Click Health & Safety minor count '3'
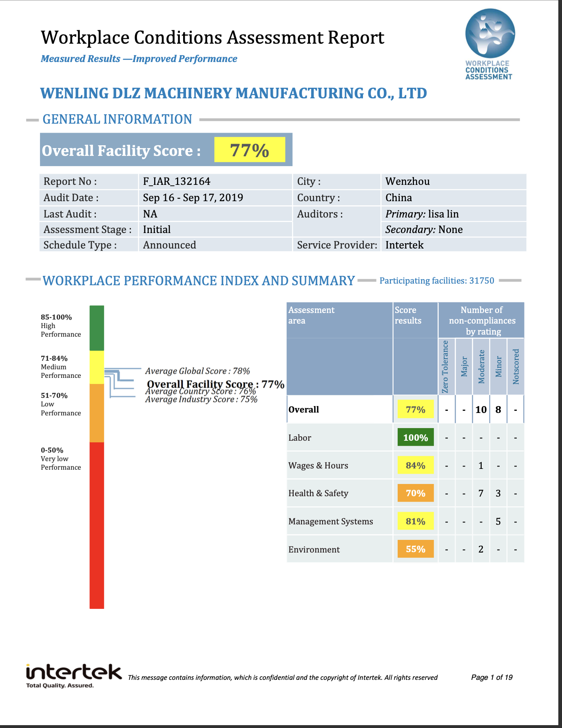This screenshot has height=728, width=562. coord(498,493)
